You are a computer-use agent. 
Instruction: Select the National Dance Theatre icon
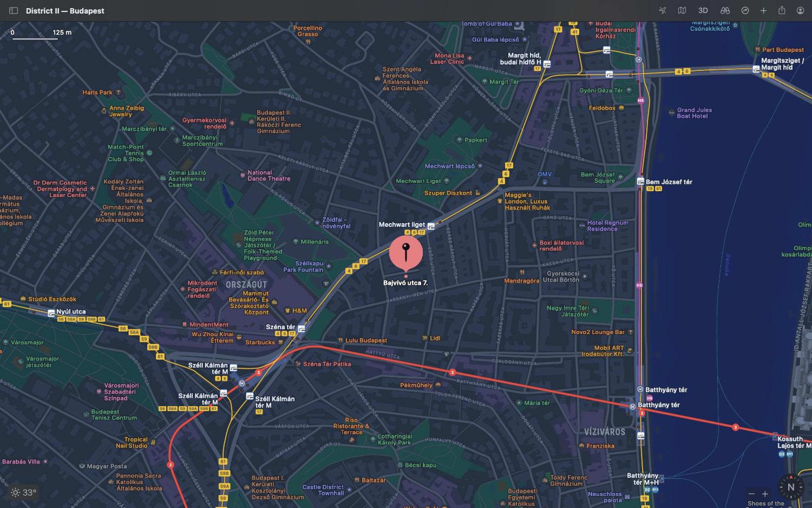pyautogui.click(x=242, y=175)
